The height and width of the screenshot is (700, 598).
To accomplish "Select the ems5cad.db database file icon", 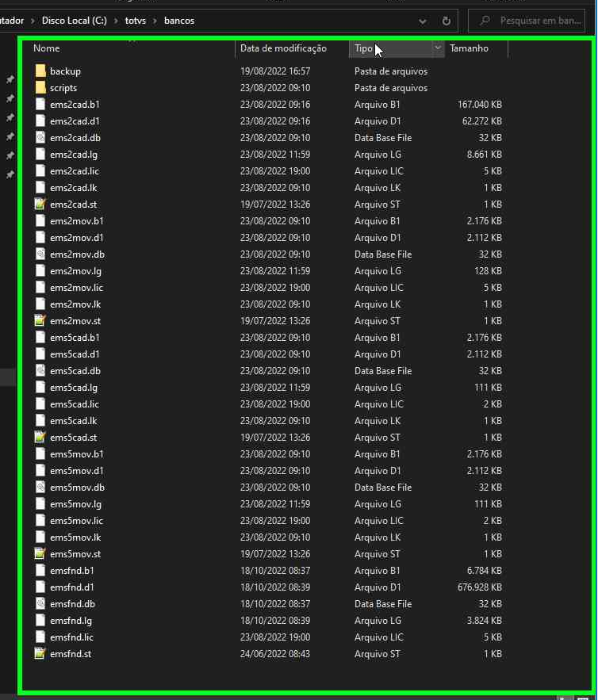I will click(40, 370).
